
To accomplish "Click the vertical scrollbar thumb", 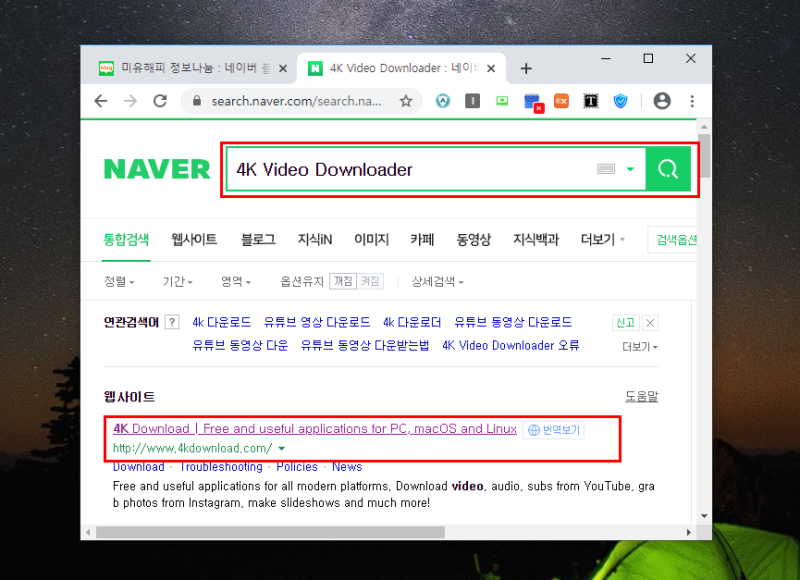I will [705, 156].
